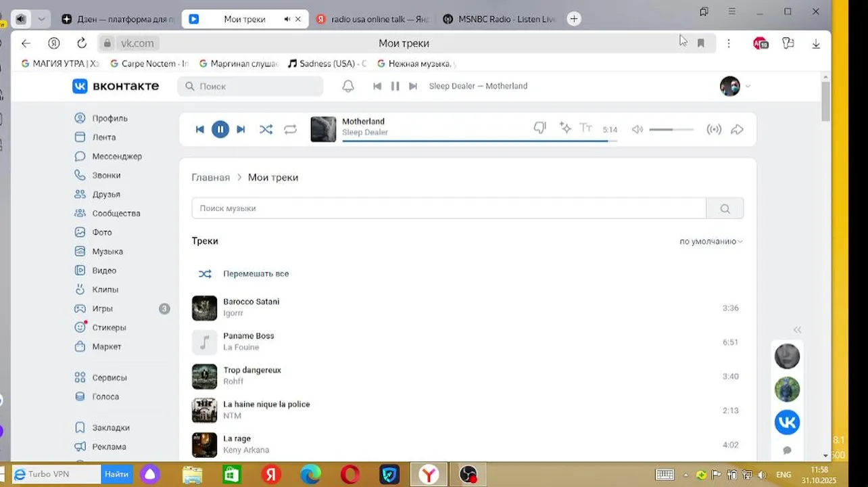Previous track in top header mini player
868x487 pixels.
[377, 86]
